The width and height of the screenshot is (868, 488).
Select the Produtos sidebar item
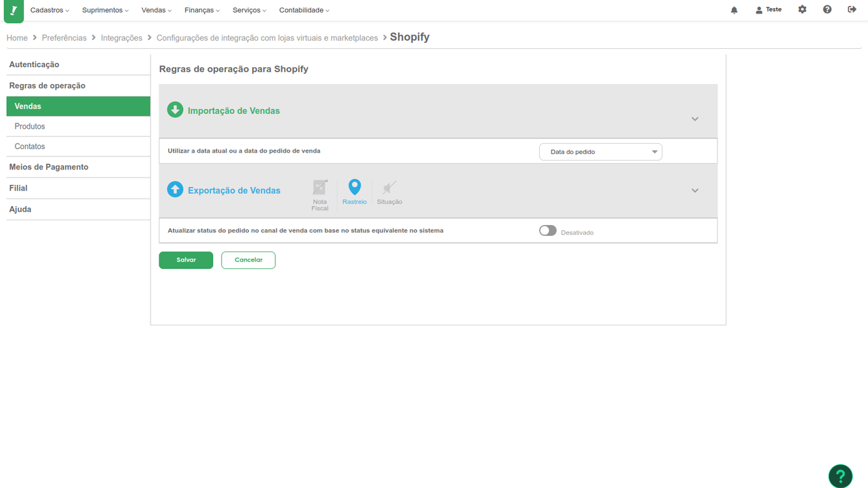tap(78, 126)
